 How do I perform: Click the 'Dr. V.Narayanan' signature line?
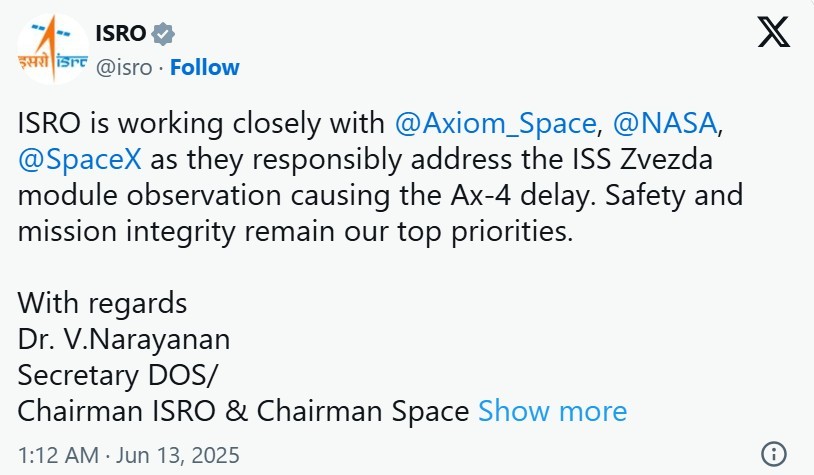click(x=124, y=340)
